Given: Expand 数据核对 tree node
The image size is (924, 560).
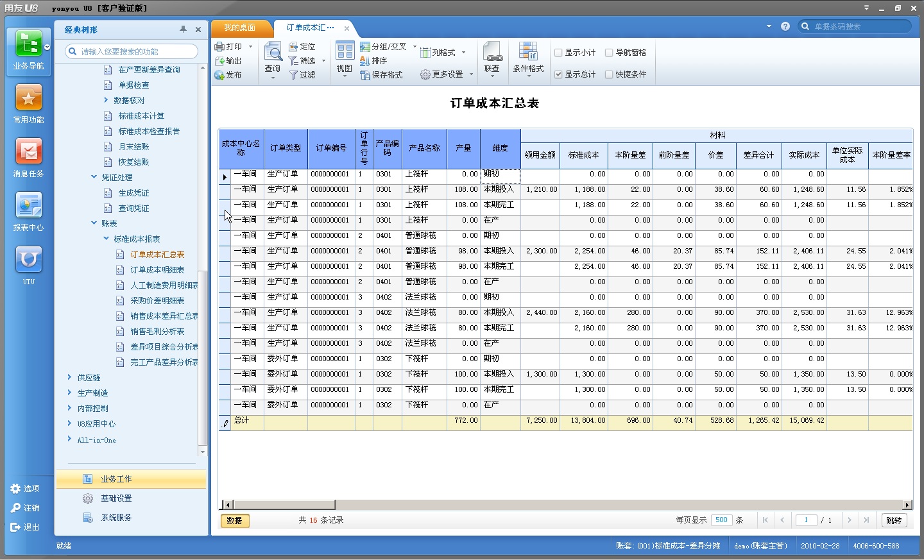Looking at the screenshot, I should (106, 100).
